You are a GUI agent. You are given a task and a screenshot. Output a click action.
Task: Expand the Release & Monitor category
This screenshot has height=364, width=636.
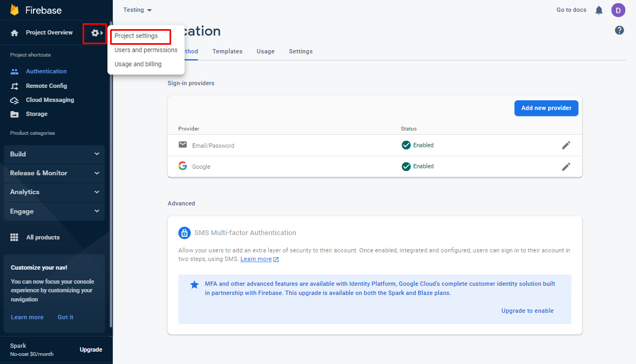pyautogui.click(x=55, y=173)
